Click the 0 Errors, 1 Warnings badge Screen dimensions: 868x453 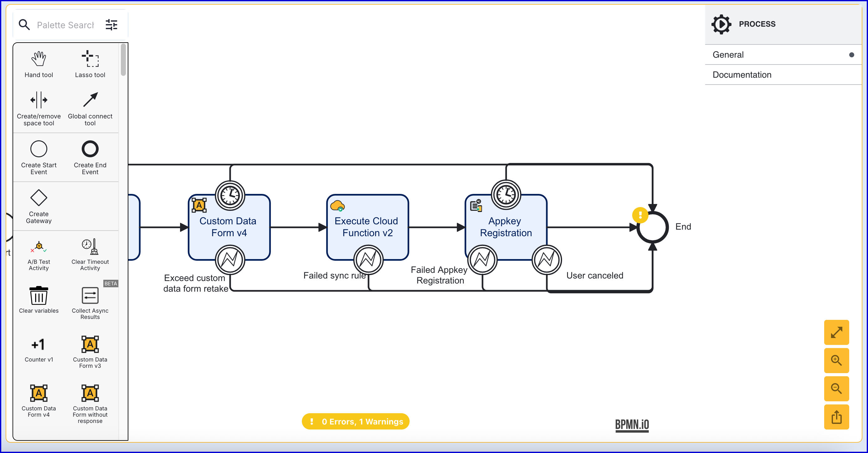[355, 421]
